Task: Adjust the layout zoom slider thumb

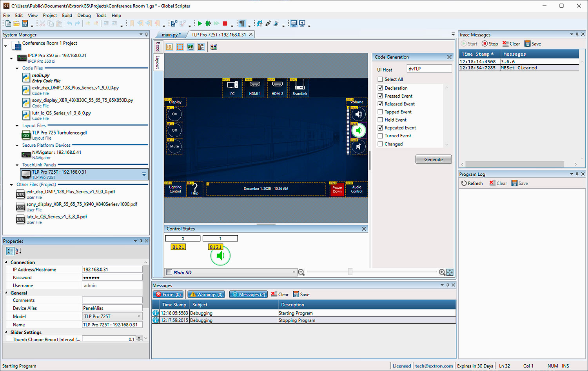Action: 350,272
